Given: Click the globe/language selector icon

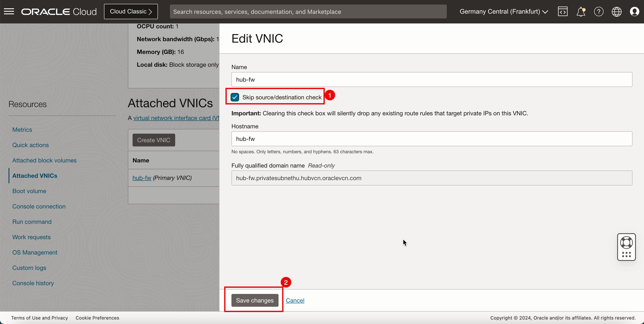Looking at the screenshot, I should pyautogui.click(x=617, y=11).
